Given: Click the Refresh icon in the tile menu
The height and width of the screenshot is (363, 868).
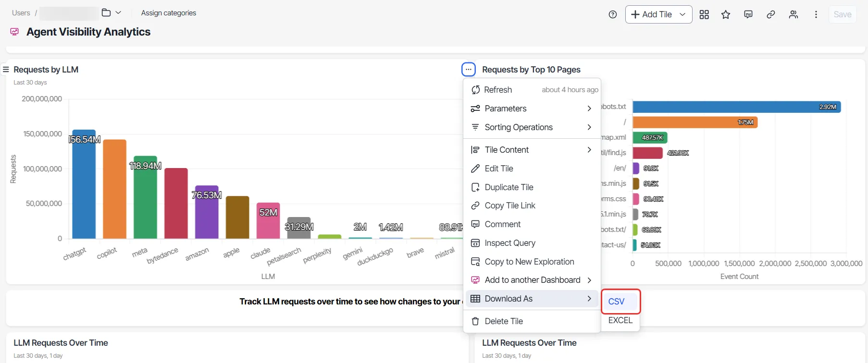Looking at the screenshot, I should 475,90.
